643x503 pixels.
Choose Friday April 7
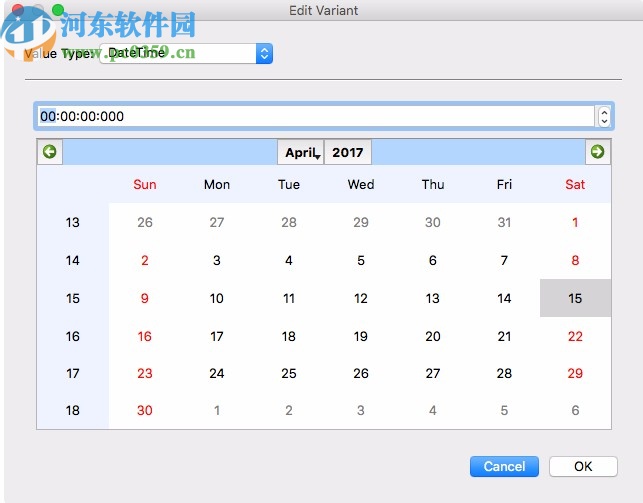pos(504,261)
